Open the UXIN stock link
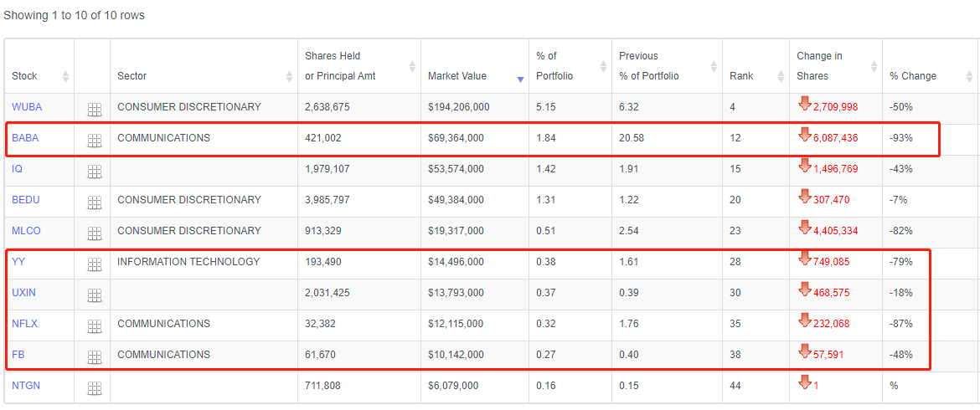This screenshot has width=980, height=410. pyautogui.click(x=23, y=293)
